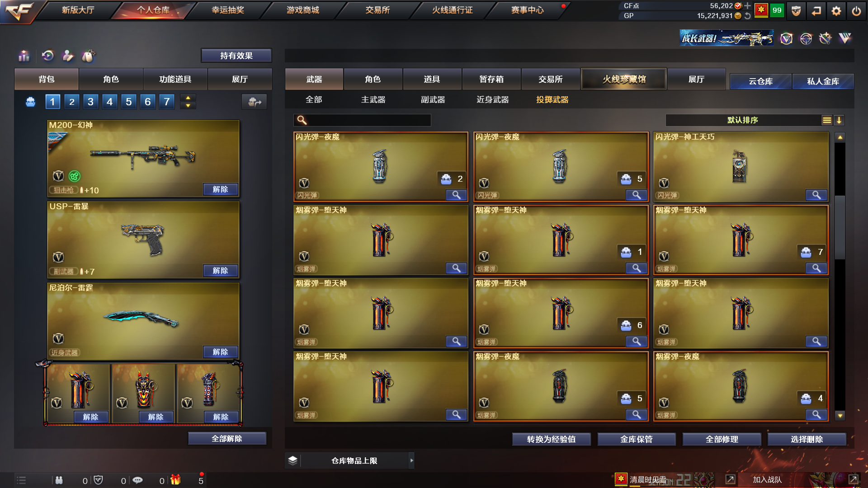Open the ranking podium icon

click(x=24, y=56)
